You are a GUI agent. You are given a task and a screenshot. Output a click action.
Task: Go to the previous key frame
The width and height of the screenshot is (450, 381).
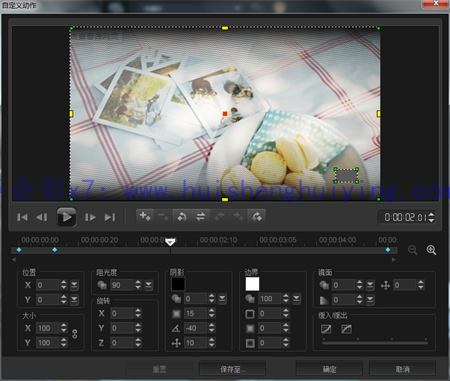182,216
